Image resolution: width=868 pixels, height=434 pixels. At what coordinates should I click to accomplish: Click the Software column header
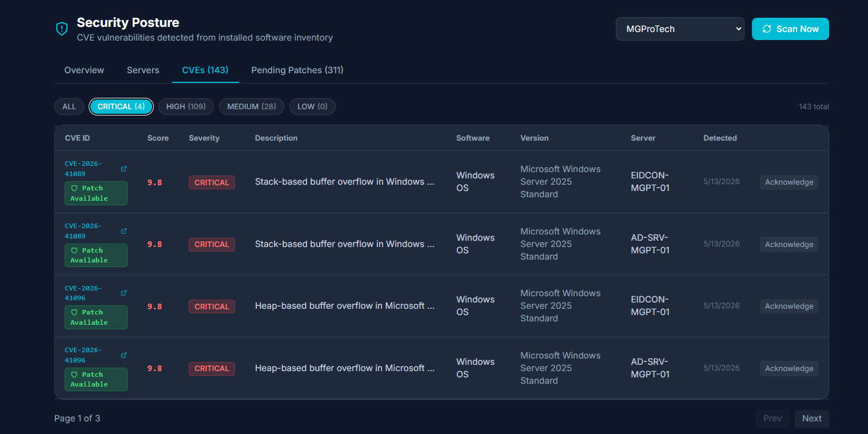point(473,138)
